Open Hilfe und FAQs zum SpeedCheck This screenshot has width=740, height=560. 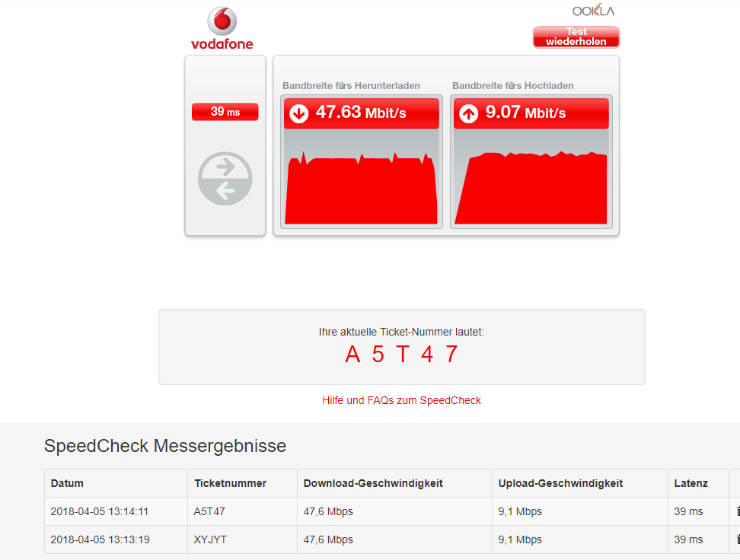(x=402, y=399)
